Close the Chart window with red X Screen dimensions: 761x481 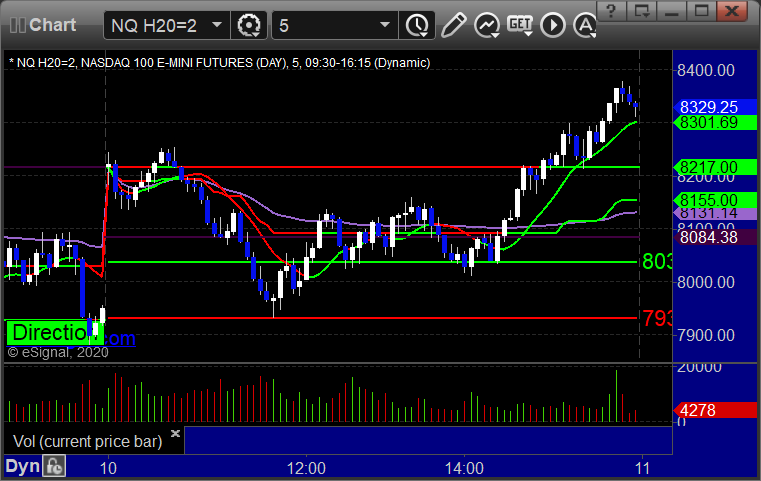click(x=732, y=11)
